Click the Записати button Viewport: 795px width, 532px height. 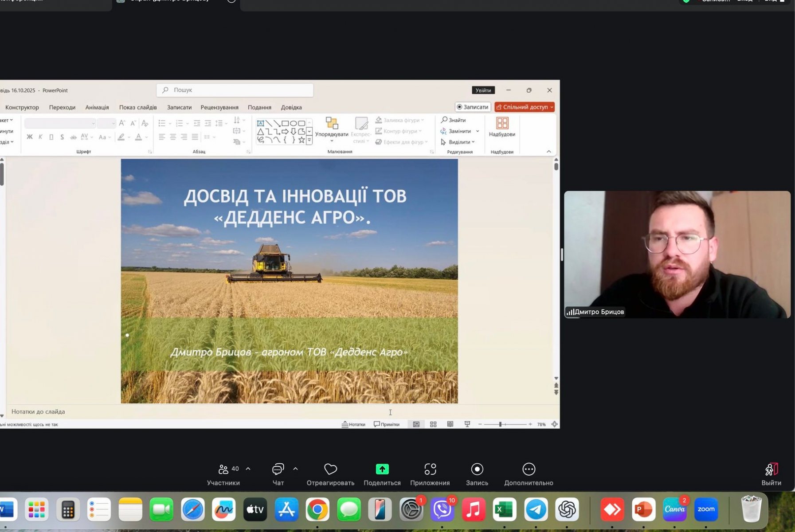click(473, 107)
